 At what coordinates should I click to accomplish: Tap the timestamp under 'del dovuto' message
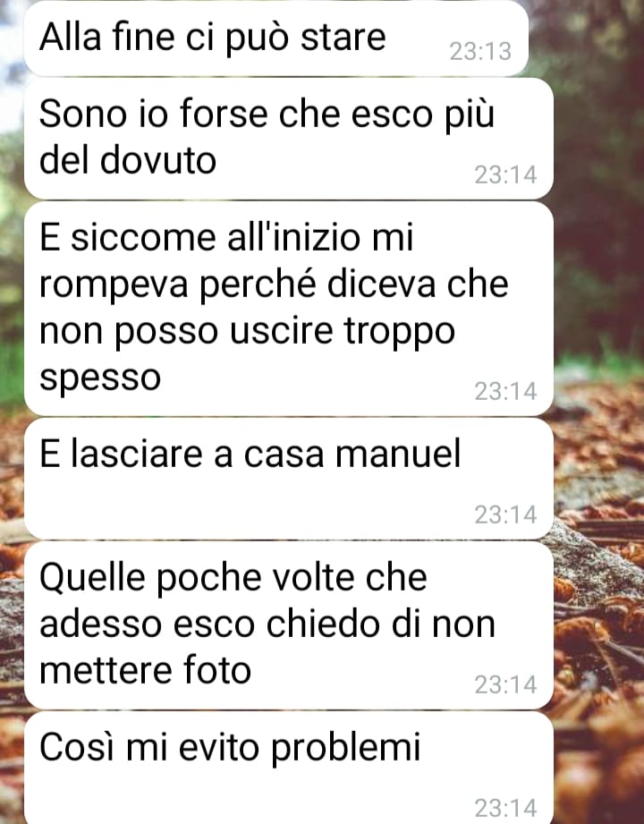click(505, 175)
